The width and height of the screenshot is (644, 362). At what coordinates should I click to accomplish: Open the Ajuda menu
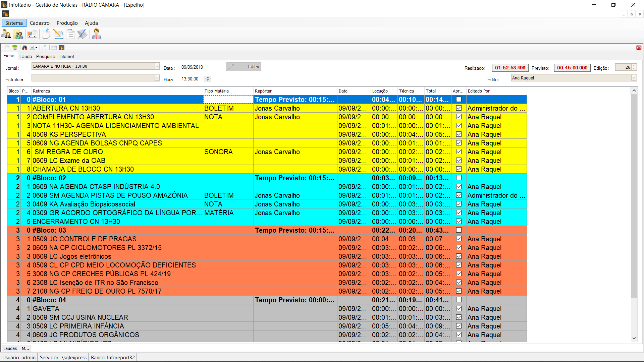pyautogui.click(x=91, y=23)
